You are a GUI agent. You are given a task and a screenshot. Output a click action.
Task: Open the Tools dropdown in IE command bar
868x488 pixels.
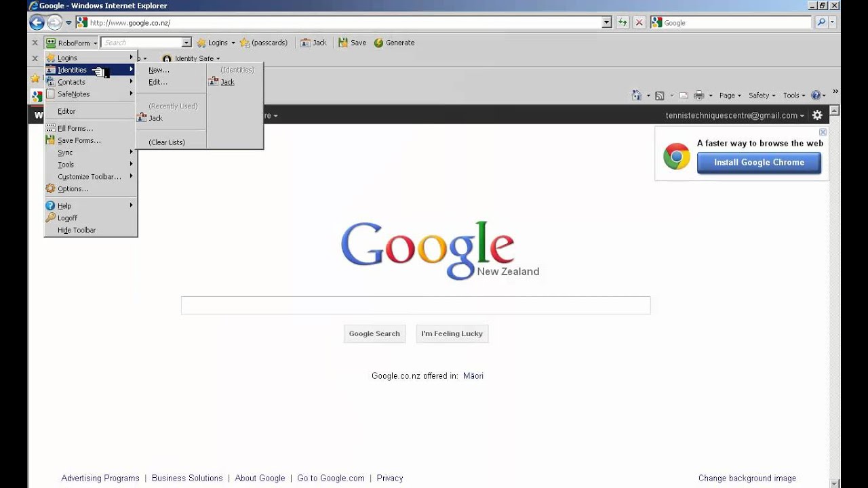click(x=794, y=96)
